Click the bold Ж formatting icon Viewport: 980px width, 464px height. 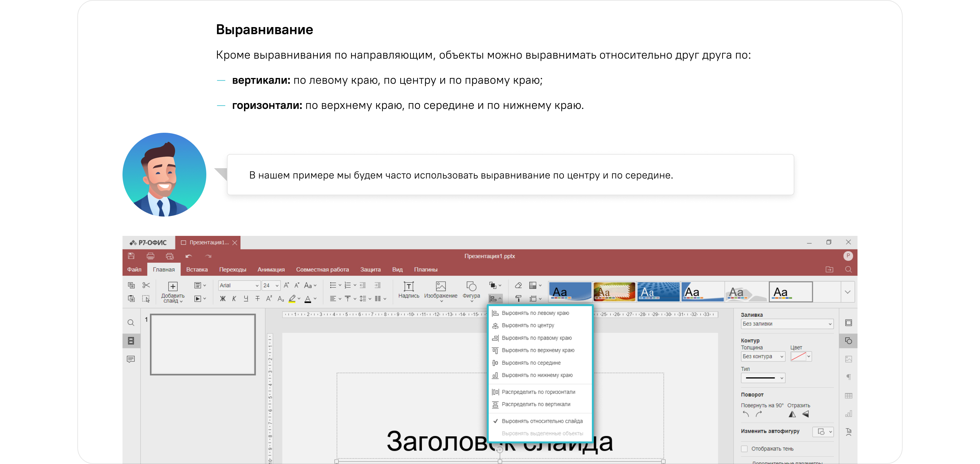coord(222,299)
